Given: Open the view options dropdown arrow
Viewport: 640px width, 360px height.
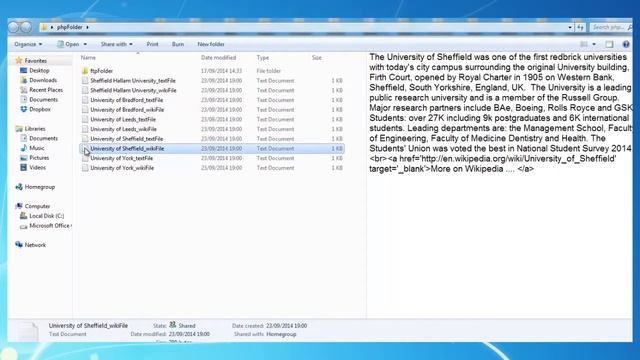Looking at the screenshot, I should (x=594, y=44).
